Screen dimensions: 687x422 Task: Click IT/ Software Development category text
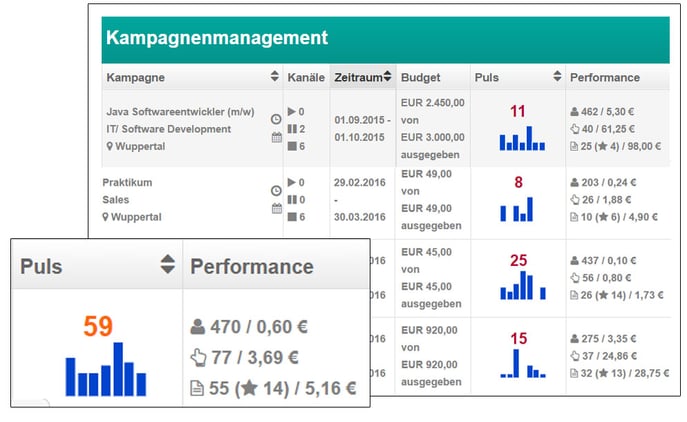click(168, 129)
